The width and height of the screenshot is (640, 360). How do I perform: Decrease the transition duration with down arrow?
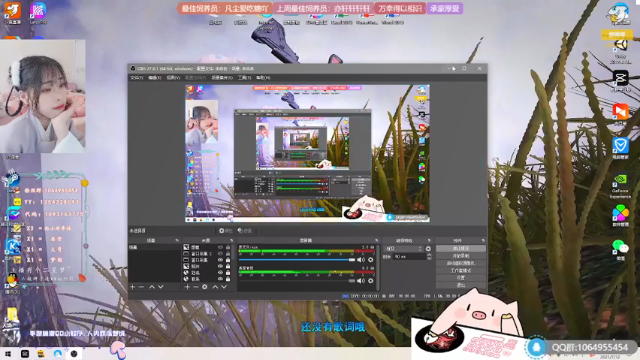(429, 258)
